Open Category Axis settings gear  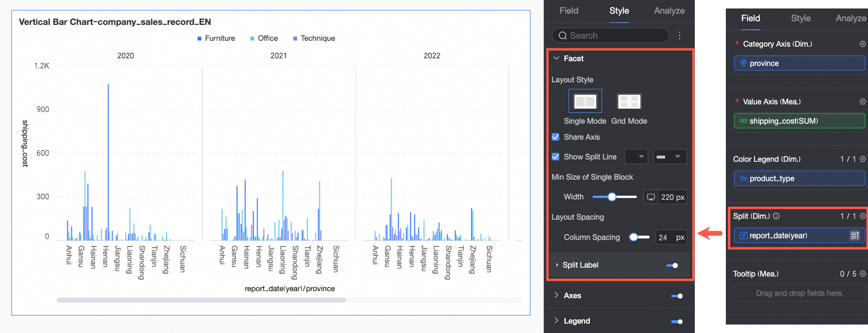coord(862,44)
